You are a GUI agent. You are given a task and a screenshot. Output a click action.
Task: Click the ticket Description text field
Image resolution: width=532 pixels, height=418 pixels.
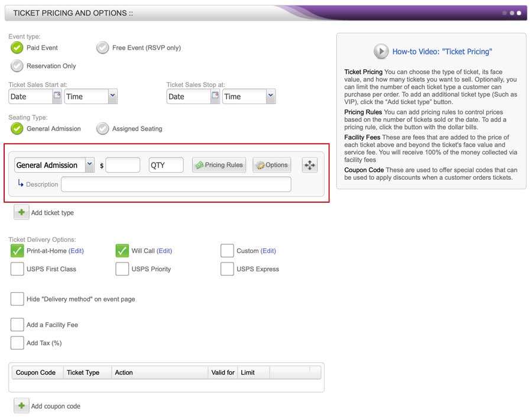(x=176, y=184)
